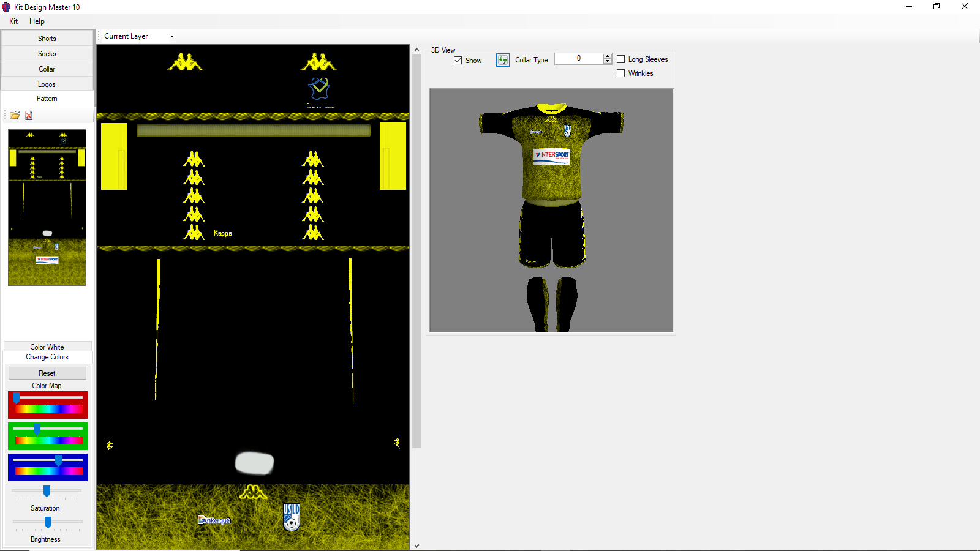This screenshot has width=980, height=551.
Task: Open the Color White section
Action: [x=47, y=347]
